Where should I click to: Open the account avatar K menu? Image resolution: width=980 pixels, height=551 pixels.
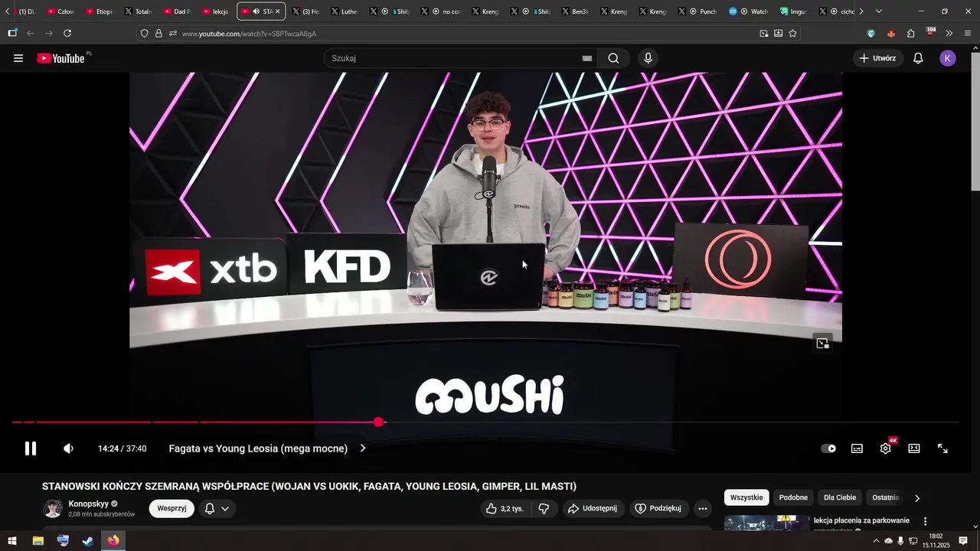(x=948, y=58)
